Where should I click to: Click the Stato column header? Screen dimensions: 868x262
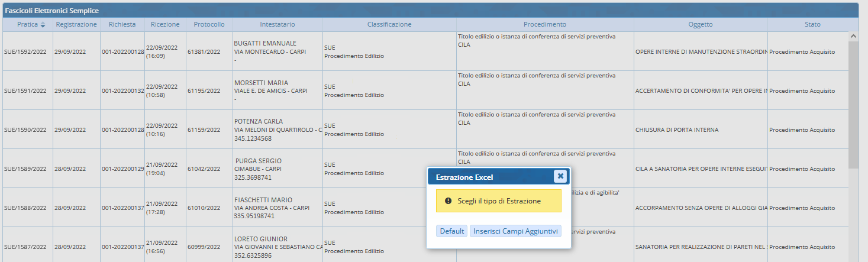coord(812,24)
